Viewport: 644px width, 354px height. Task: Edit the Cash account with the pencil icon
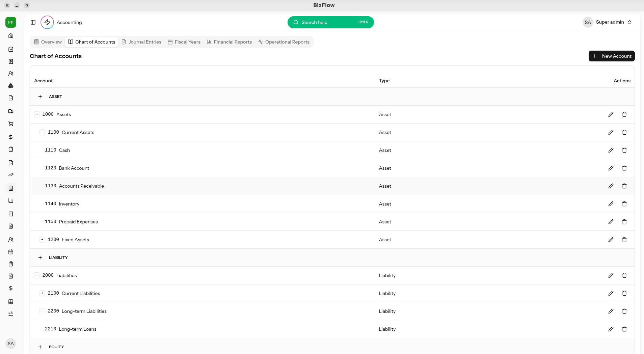point(611,150)
